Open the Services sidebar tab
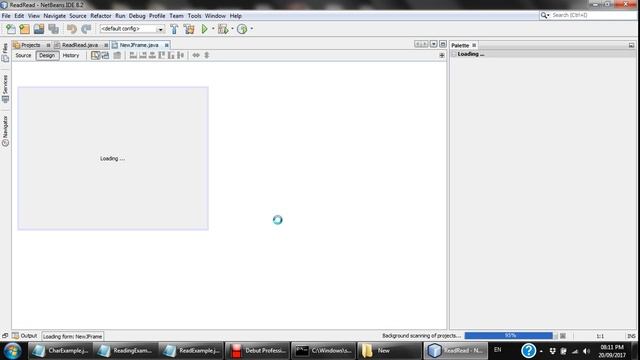 tap(5, 89)
